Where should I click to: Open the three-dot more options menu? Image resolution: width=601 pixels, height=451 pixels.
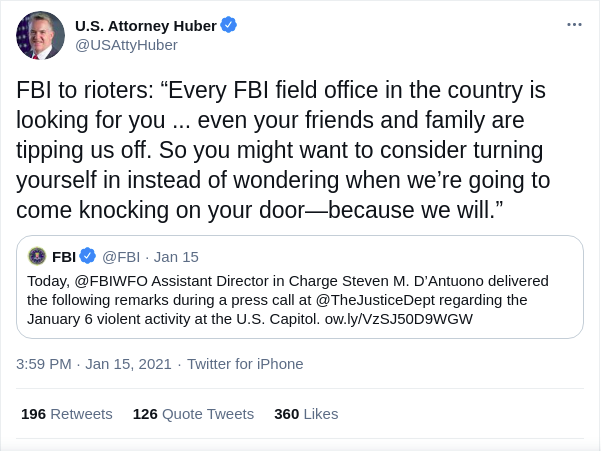tap(574, 24)
